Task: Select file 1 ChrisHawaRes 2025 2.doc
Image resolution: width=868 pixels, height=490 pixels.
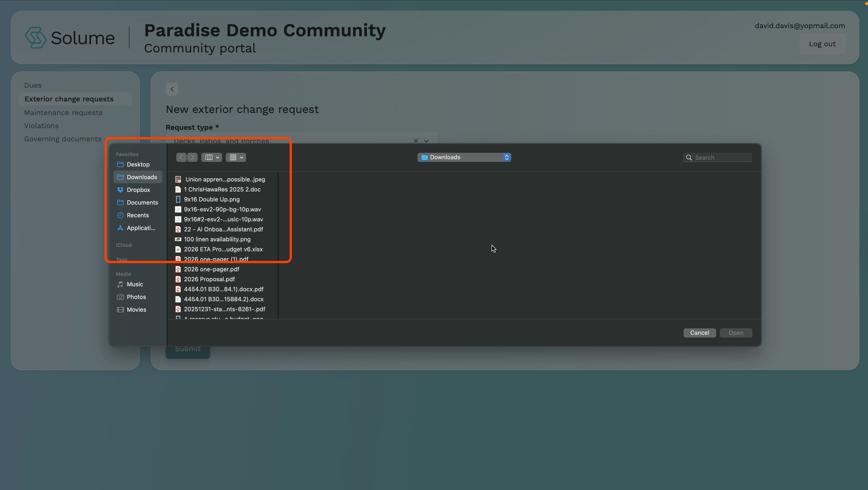Action: (x=223, y=189)
